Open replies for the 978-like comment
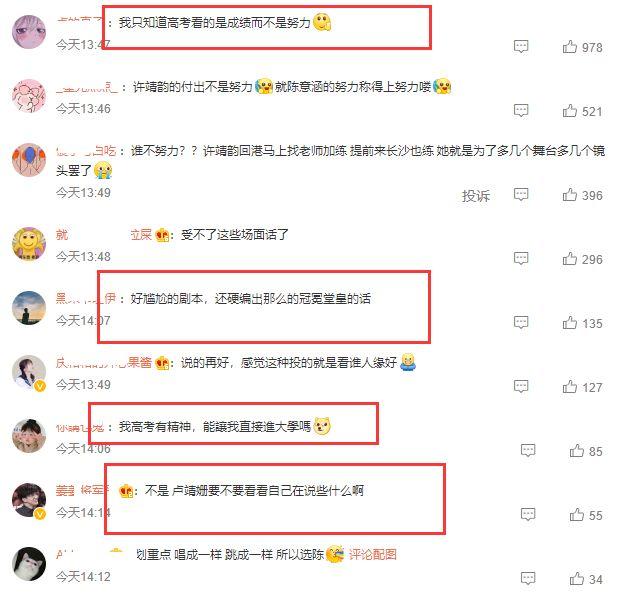This screenshot has width=629, height=593. (521, 47)
